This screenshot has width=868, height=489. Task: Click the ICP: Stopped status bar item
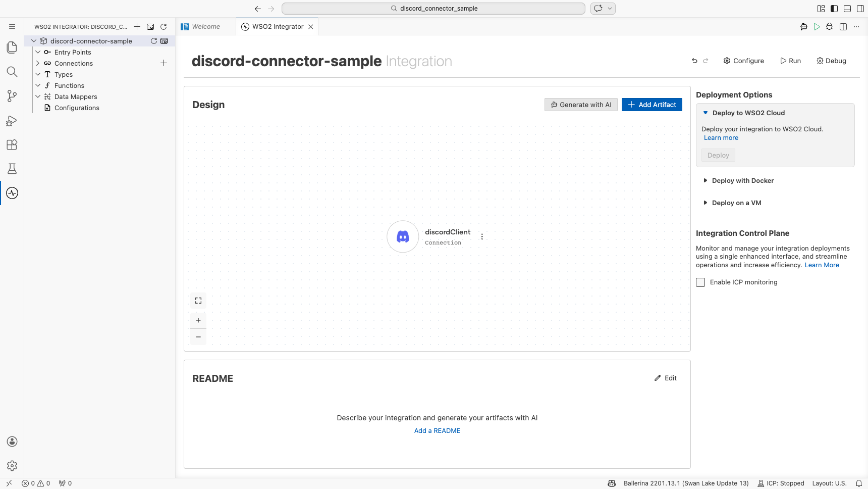781,483
